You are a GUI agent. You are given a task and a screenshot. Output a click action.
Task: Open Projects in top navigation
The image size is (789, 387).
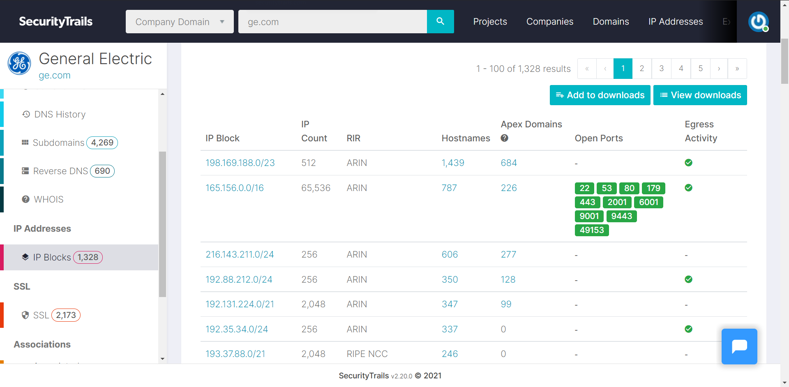click(x=490, y=22)
